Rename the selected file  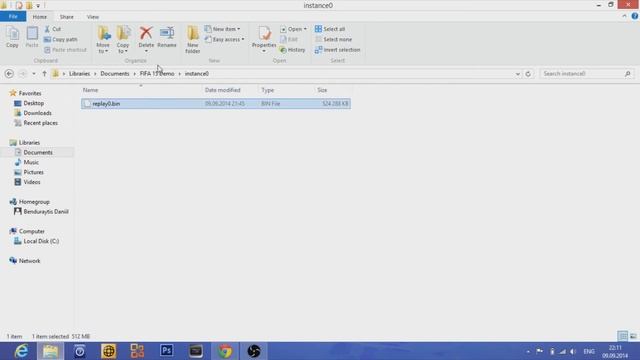(167, 37)
